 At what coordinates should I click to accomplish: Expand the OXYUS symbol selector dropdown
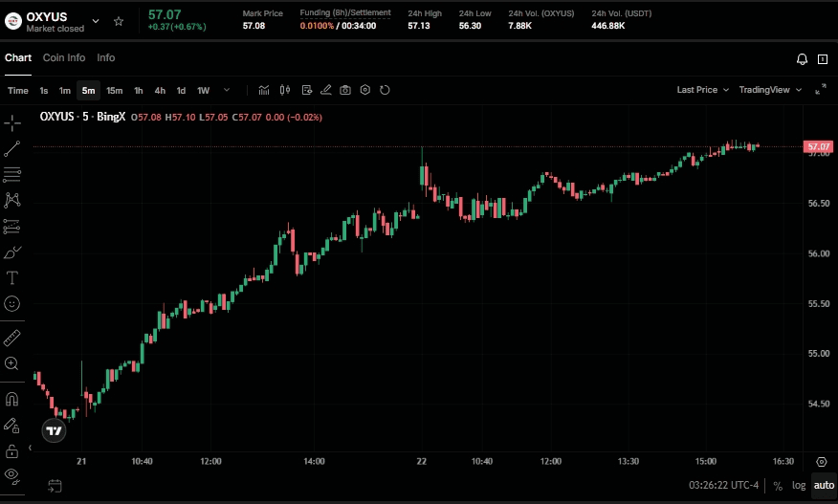[95, 21]
